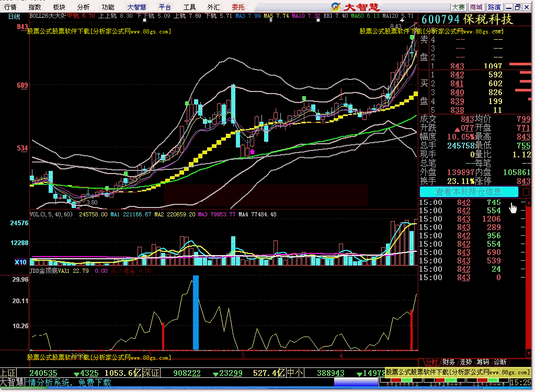535x392 pixels.
Task: Click the X10 volume scale label
Action: [x=20, y=262]
